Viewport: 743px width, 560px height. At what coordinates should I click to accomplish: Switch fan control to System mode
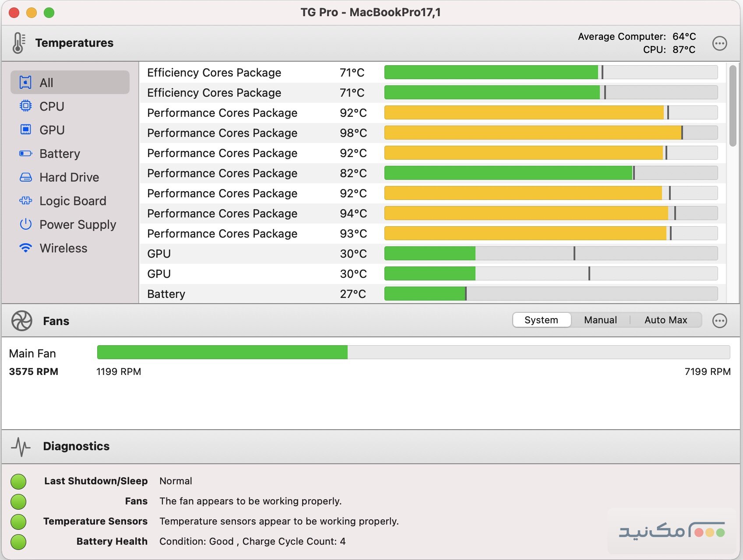541,320
